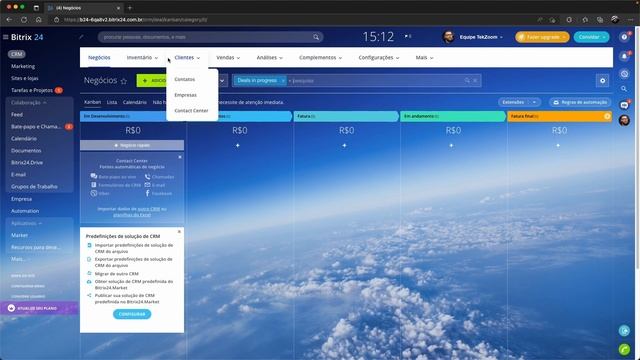The width and height of the screenshot is (640, 360).
Task: Select Contatos from Clientes menu
Action: click(184, 79)
